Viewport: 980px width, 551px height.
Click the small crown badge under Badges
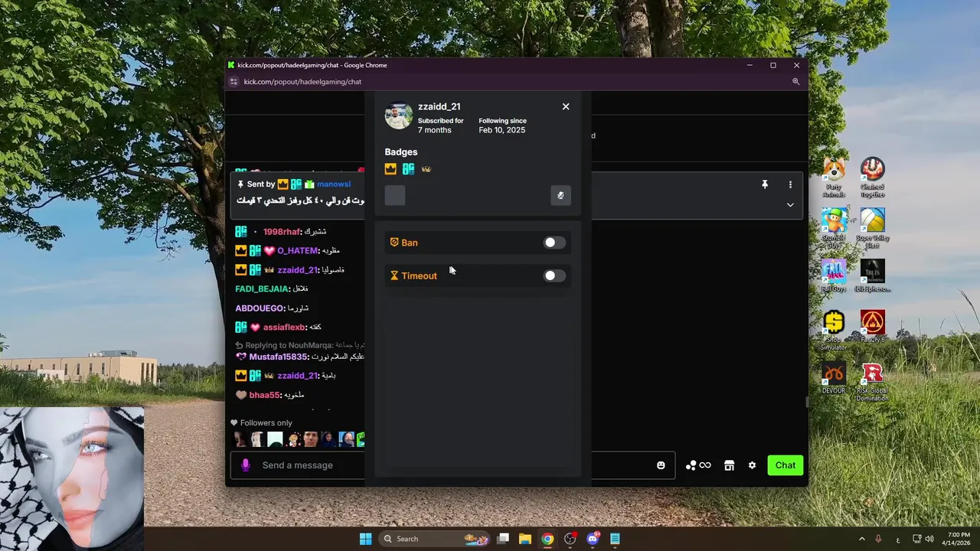(x=426, y=169)
